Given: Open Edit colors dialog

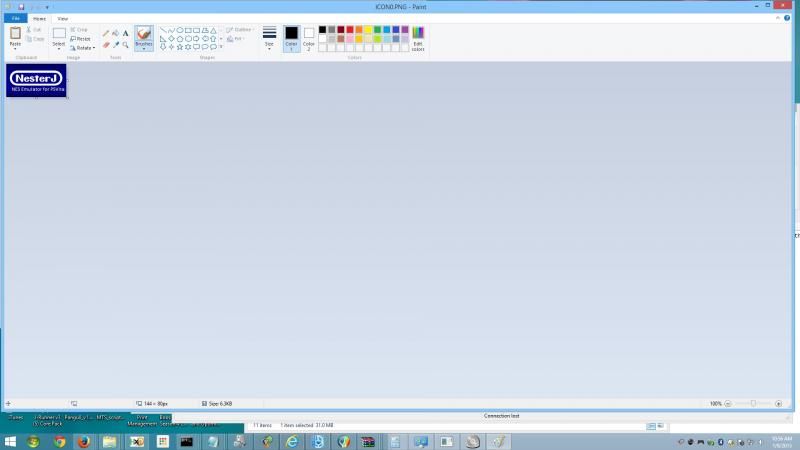Looking at the screenshot, I should 418,38.
